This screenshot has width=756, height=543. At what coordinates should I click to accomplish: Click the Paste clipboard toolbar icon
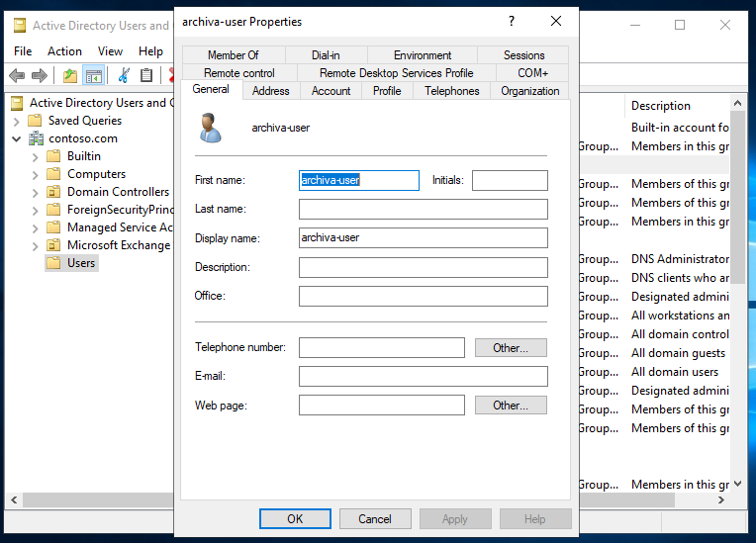coord(146,75)
